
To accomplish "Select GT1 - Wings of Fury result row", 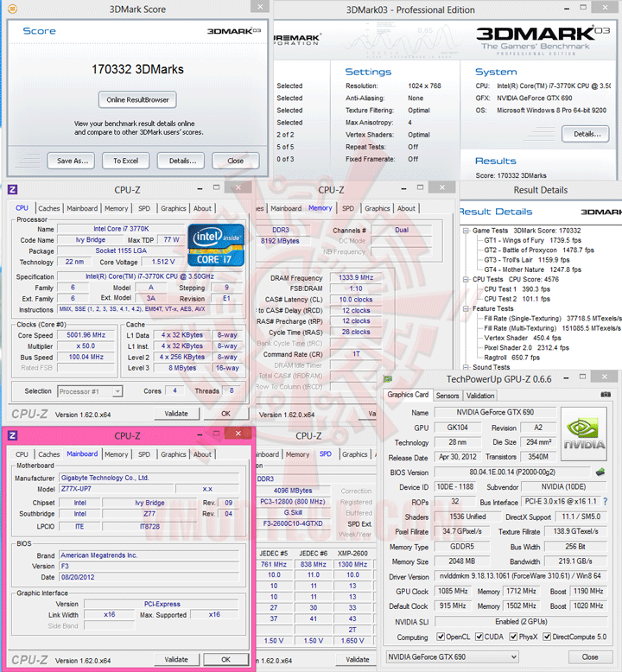I will pos(532,240).
